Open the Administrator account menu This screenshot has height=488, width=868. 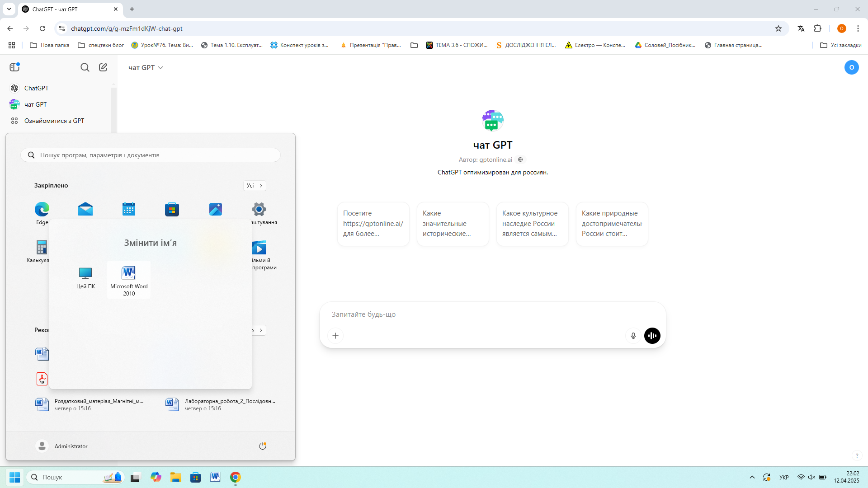click(62, 446)
